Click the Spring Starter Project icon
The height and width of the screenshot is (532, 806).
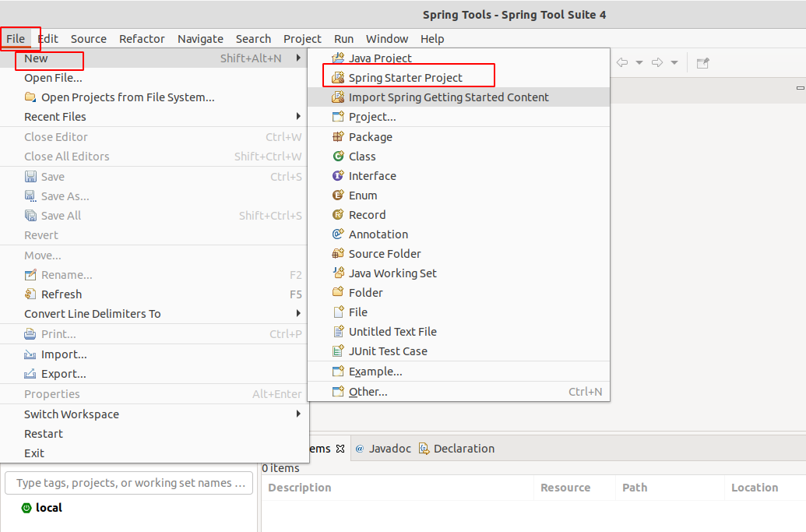pos(338,78)
